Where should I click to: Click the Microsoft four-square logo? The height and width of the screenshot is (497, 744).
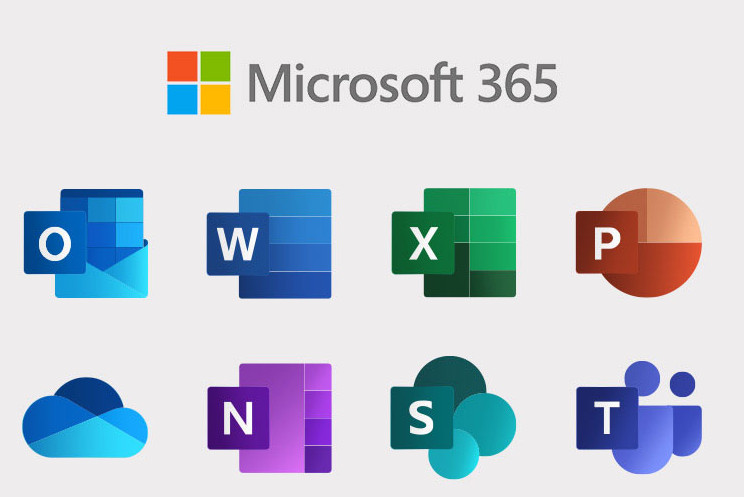pyautogui.click(x=199, y=83)
